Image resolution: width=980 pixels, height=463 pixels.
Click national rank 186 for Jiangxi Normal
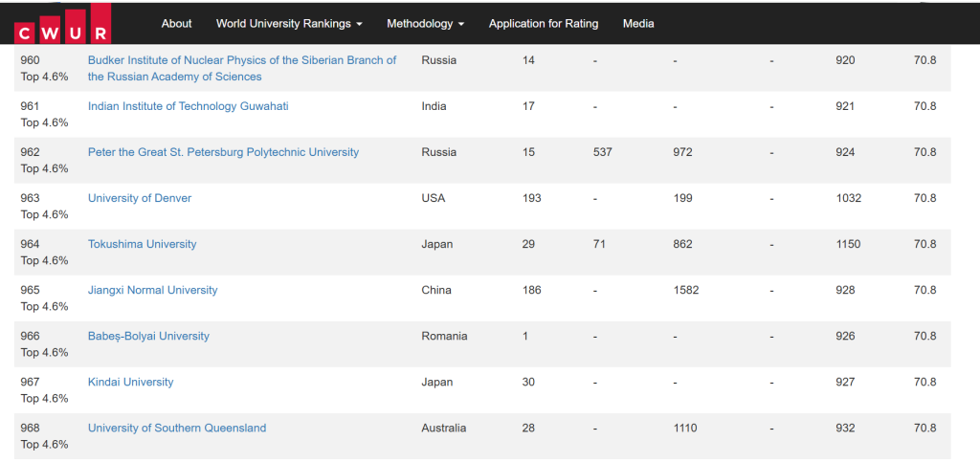click(531, 290)
